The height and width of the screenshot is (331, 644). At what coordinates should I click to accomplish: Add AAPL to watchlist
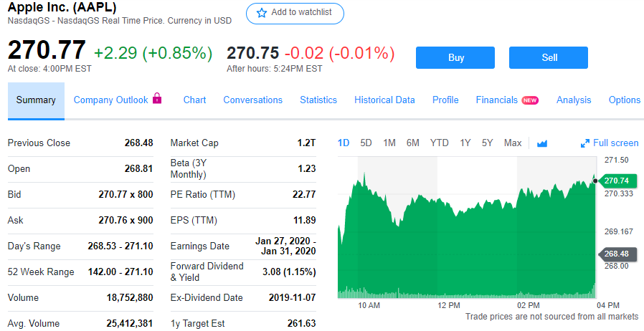pyautogui.click(x=295, y=13)
